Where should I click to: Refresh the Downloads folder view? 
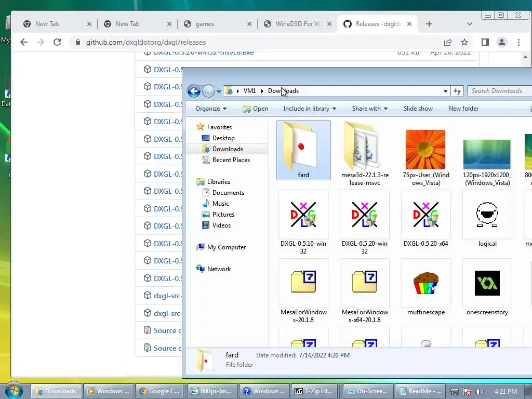click(x=457, y=91)
